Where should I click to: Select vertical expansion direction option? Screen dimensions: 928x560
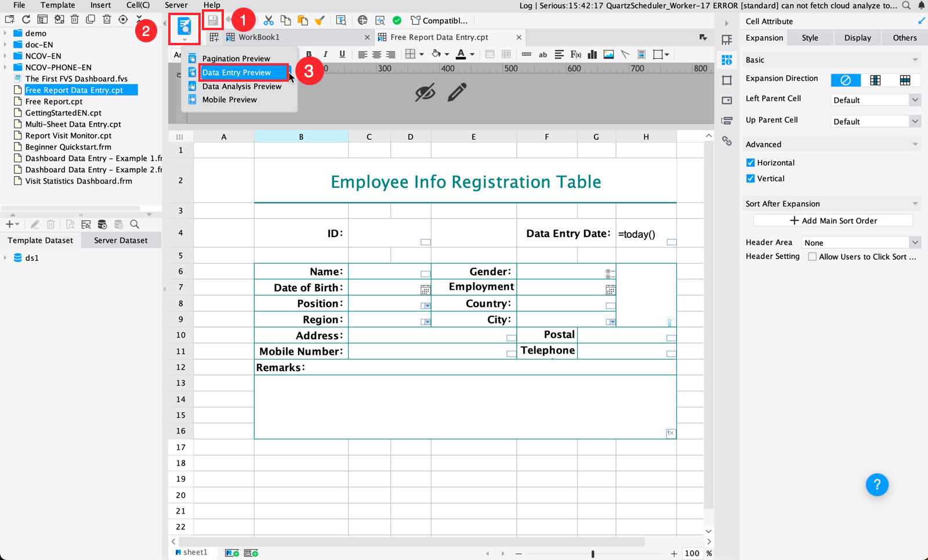coord(875,80)
